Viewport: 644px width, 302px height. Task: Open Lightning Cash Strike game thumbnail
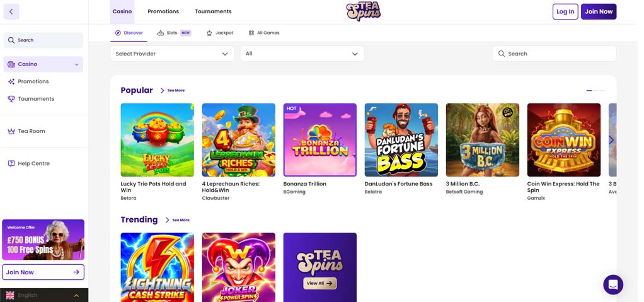tap(158, 267)
